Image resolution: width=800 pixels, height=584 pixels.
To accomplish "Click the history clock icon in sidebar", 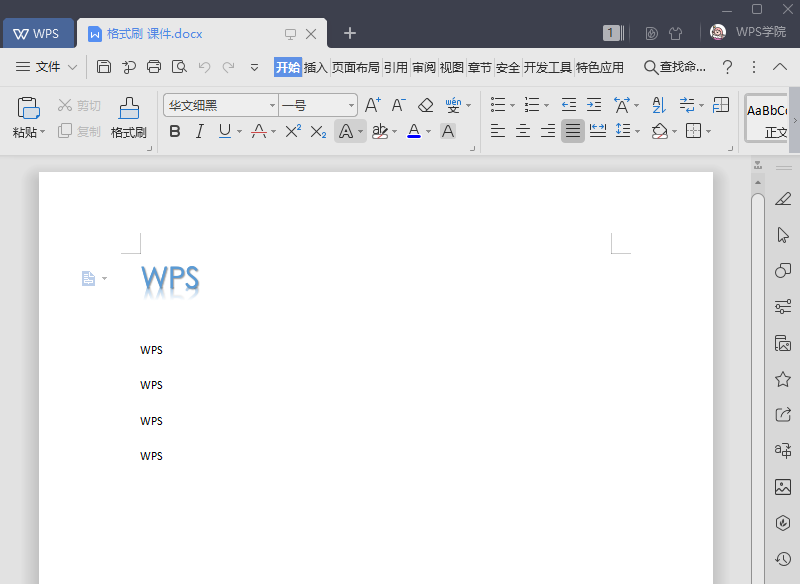I will (x=783, y=559).
